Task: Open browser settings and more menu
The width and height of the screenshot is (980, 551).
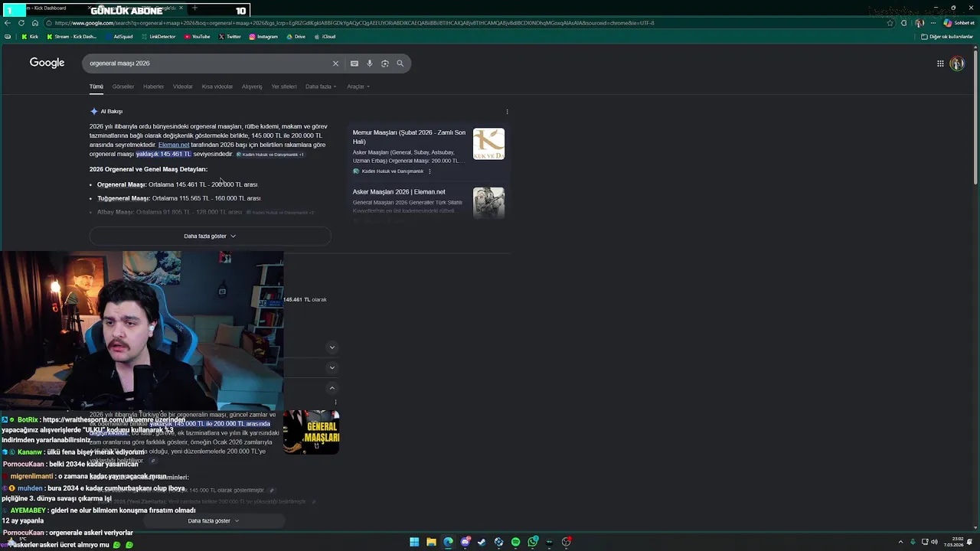Action: coord(933,23)
